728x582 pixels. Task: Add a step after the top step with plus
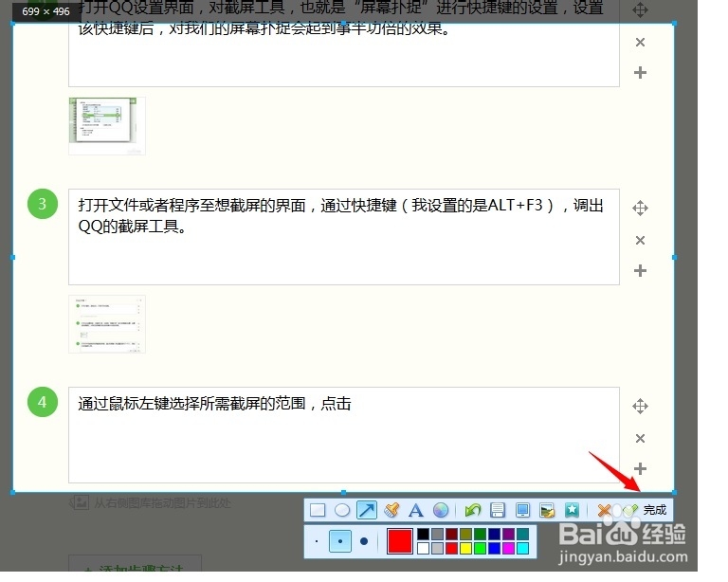point(640,72)
